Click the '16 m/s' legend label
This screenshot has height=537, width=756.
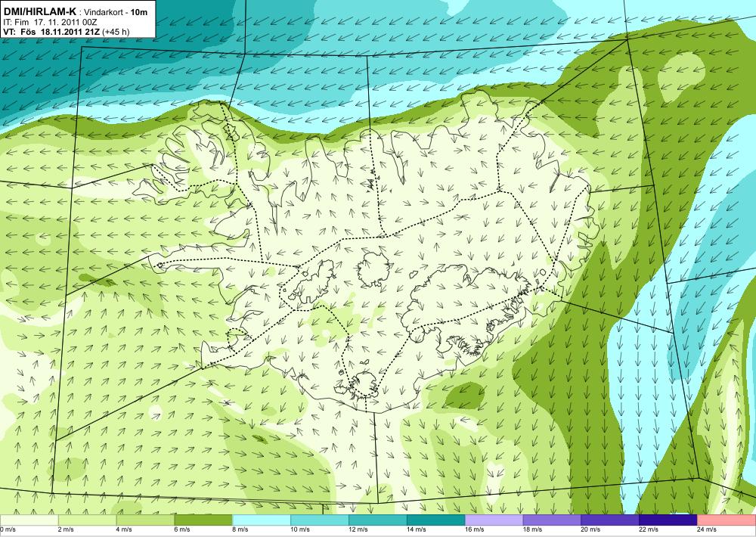pyautogui.click(x=474, y=529)
